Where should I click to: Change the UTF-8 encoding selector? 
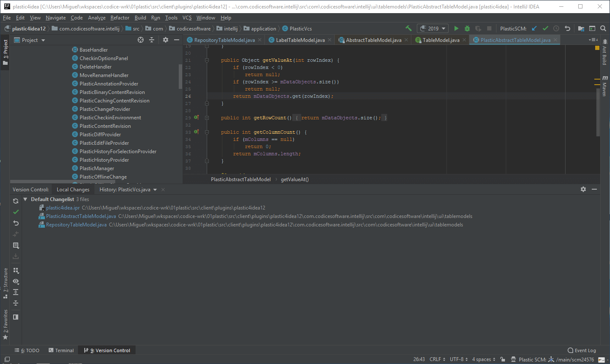(x=459, y=359)
